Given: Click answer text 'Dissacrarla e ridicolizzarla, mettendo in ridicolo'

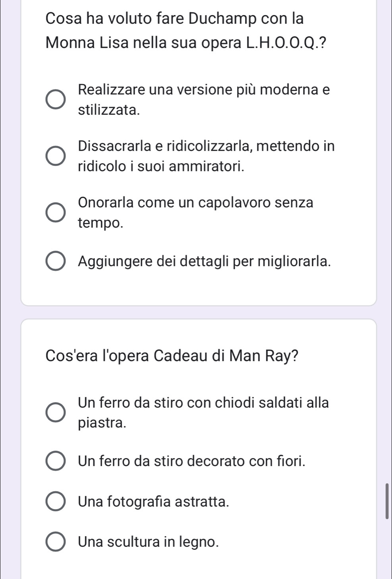Looking at the screenshot, I should (x=207, y=156).
